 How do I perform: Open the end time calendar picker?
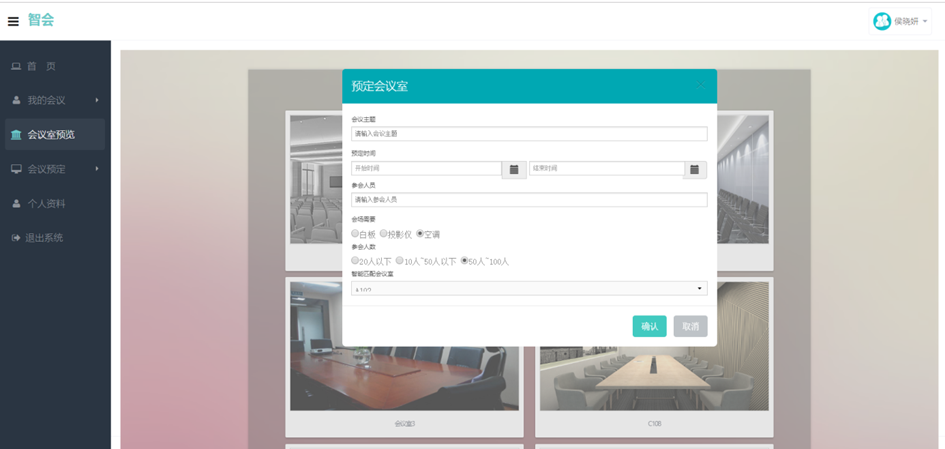(694, 170)
